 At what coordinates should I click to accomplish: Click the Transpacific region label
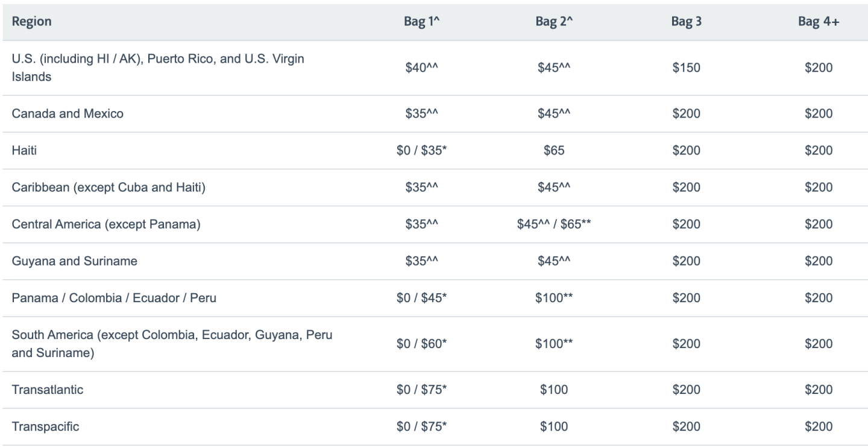(45, 427)
